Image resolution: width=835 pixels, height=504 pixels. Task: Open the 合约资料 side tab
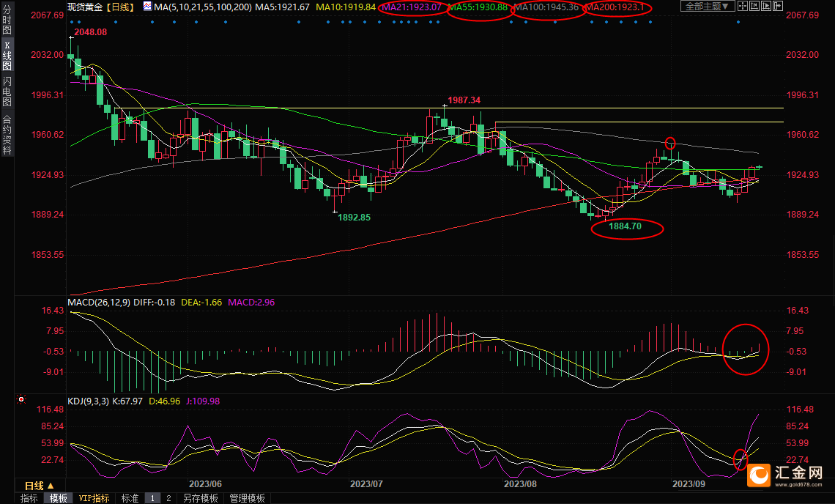[7, 134]
